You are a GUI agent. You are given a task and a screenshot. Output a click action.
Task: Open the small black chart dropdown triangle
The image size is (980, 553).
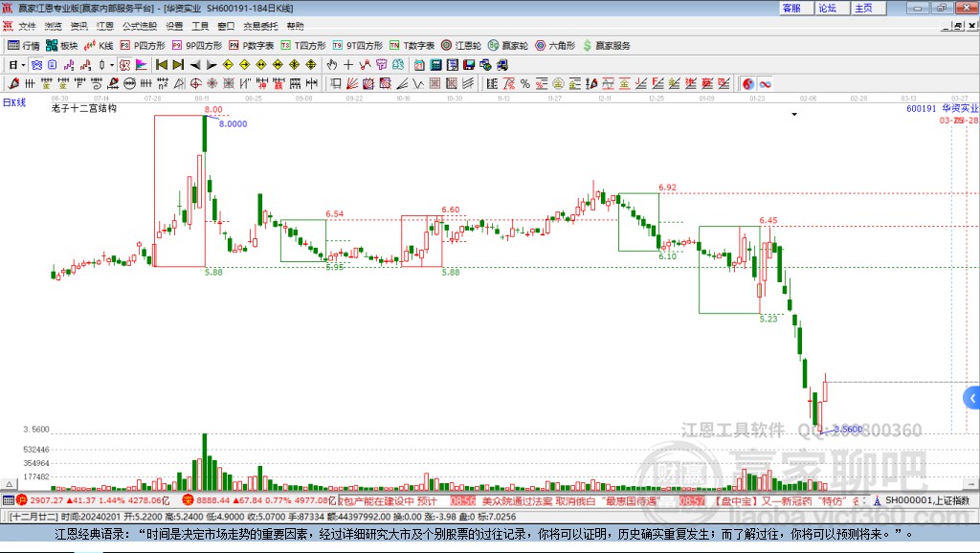[x=794, y=115]
